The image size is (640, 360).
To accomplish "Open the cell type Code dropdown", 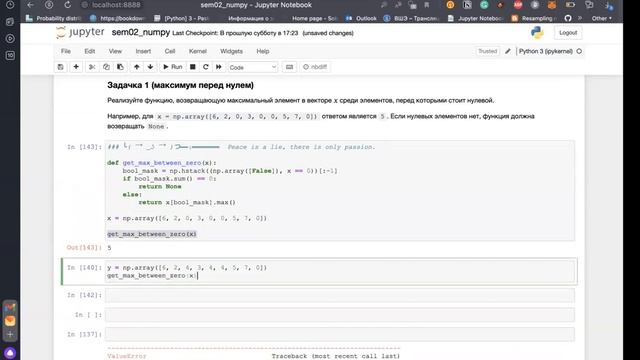I will click(253, 67).
